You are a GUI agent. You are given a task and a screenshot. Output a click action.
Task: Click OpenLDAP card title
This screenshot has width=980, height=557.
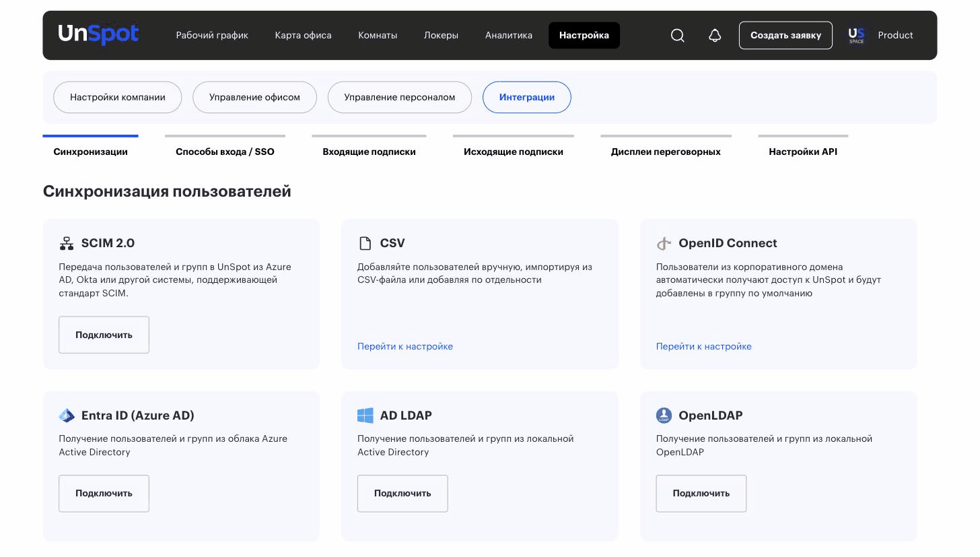(710, 416)
